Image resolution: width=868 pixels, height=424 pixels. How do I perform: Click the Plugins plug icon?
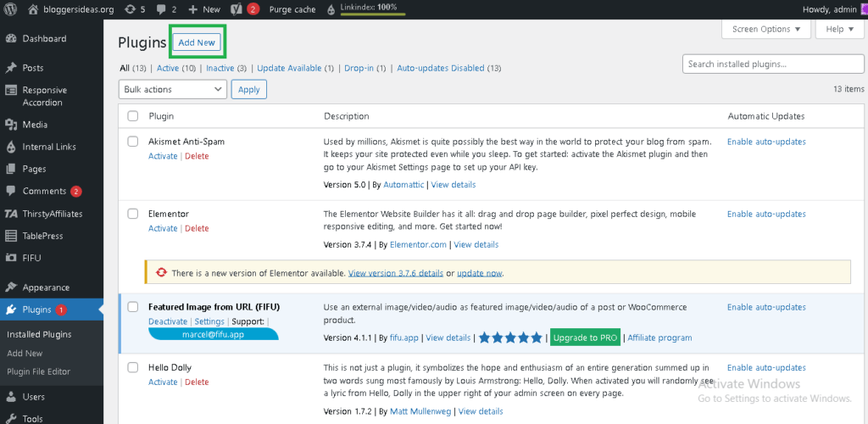[10, 310]
